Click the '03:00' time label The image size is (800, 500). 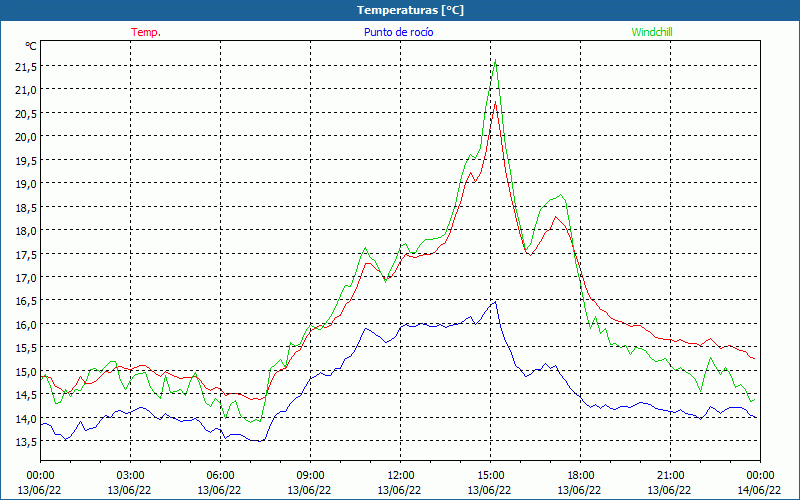point(130,476)
